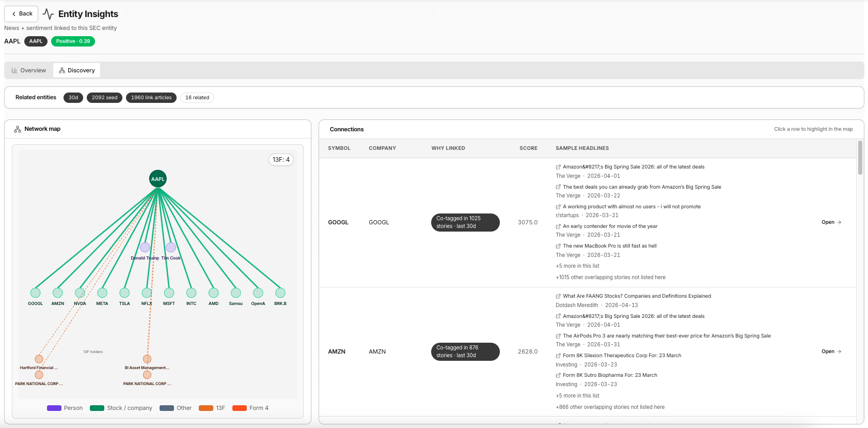Click the Network map panel icon
868x428 pixels.
(18, 129)
